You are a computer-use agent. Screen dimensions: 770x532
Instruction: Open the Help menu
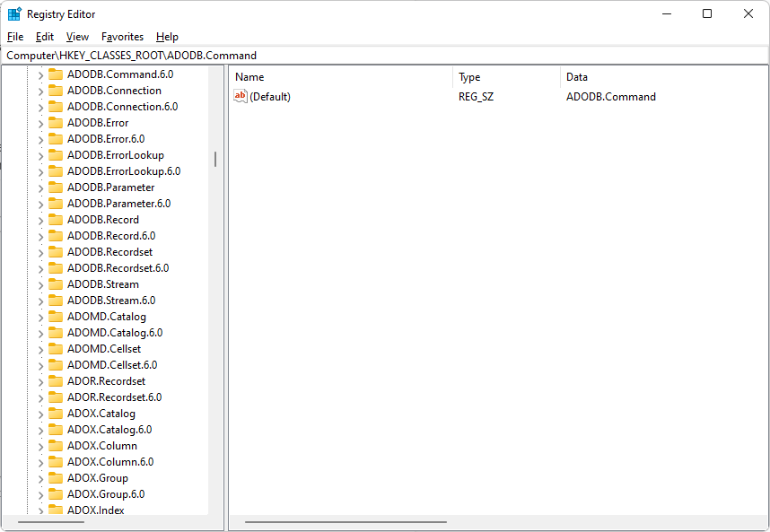coord(167,37)
